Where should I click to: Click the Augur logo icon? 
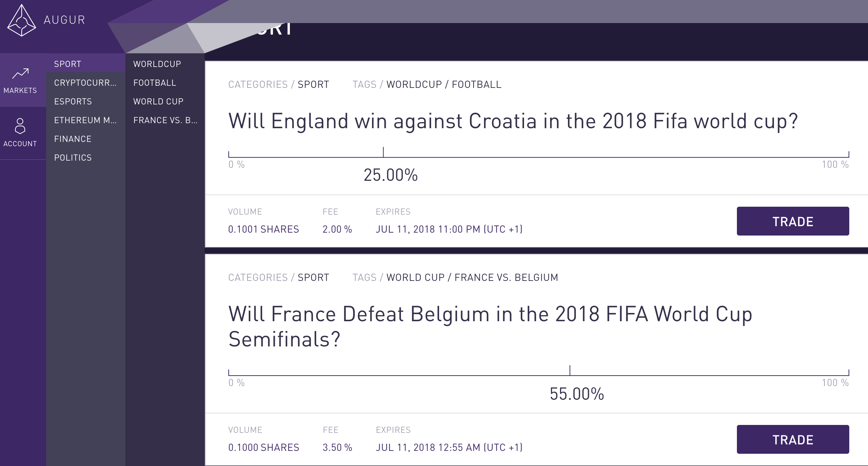click(22, 20)
